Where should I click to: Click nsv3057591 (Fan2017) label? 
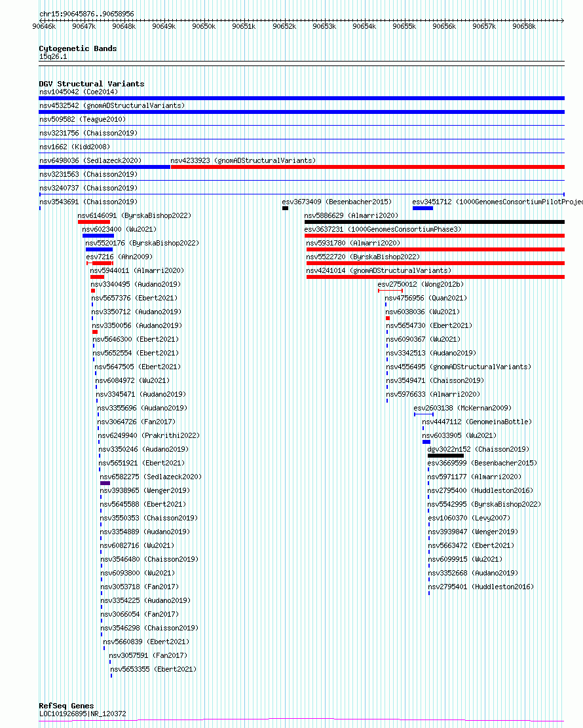(x=148, y=655)
